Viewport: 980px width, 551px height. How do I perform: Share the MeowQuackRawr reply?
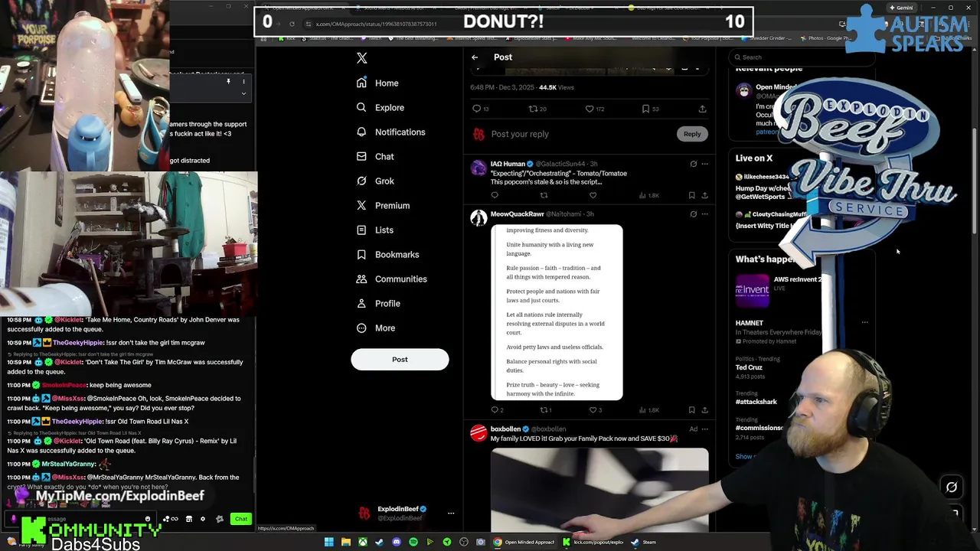click(x=704, y=410)
